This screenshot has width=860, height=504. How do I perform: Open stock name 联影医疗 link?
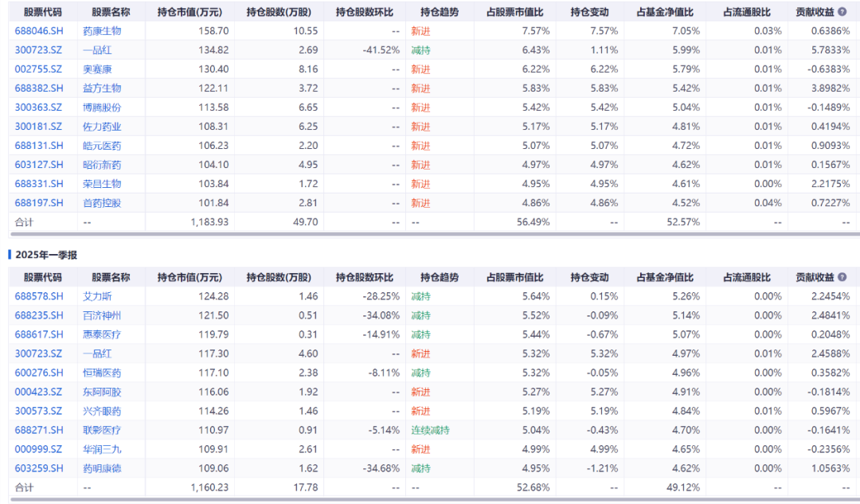tap(102, 430)
